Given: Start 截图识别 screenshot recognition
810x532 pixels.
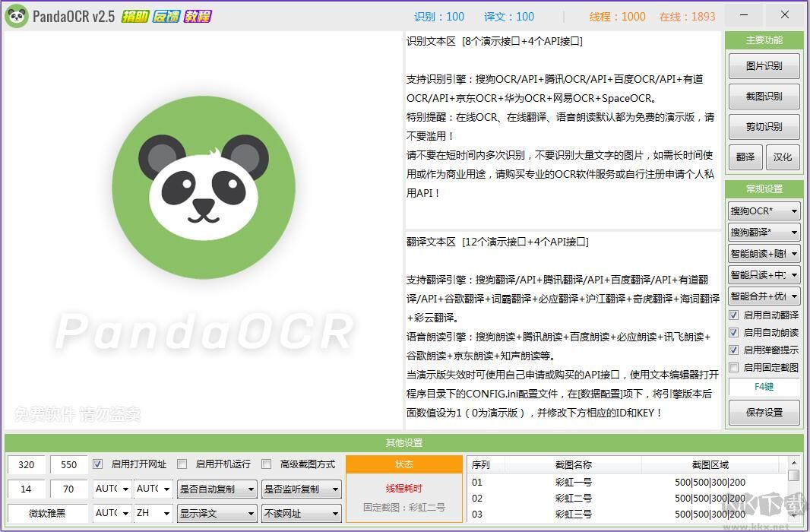Looking at the screenshot, I should coord(764,96).
